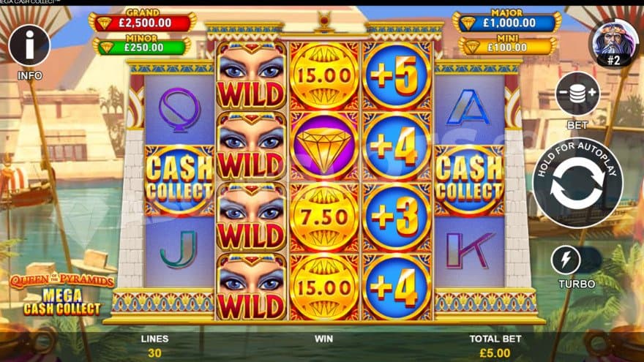644x362 pixels.
Task: Click the GRAND £2,500.00 jackpot banner
Action: (143, 21)
